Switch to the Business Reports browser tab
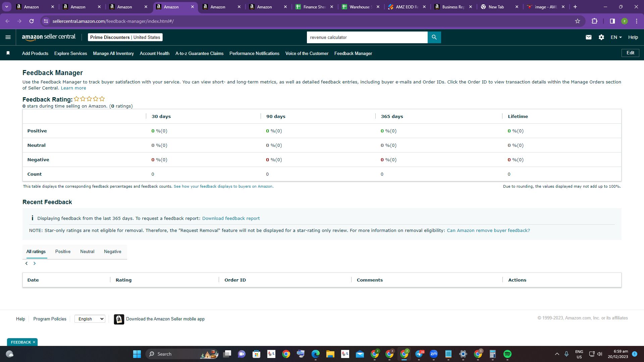This screenshot has width=644, height=362. click(453, 7)
